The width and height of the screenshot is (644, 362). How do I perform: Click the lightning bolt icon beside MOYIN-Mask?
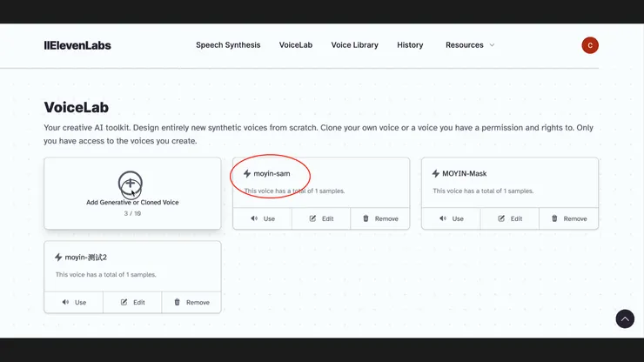tap(435, 173)
